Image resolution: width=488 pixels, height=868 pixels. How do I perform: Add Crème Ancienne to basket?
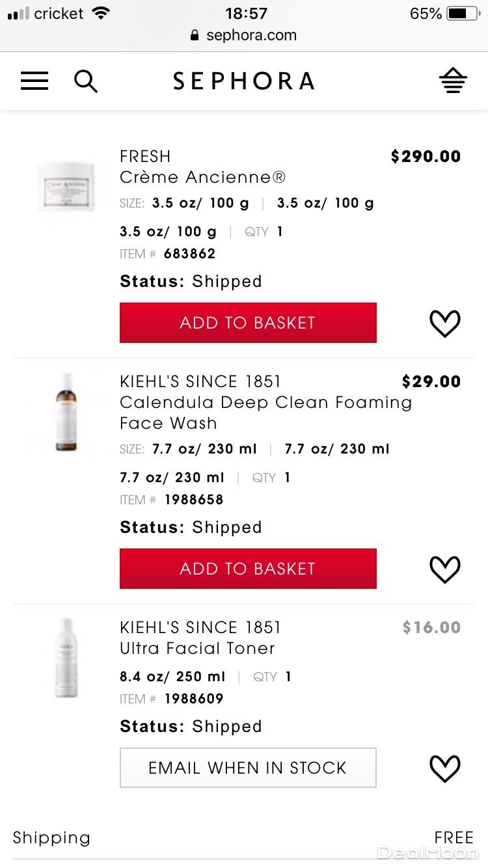click(248, 323)
